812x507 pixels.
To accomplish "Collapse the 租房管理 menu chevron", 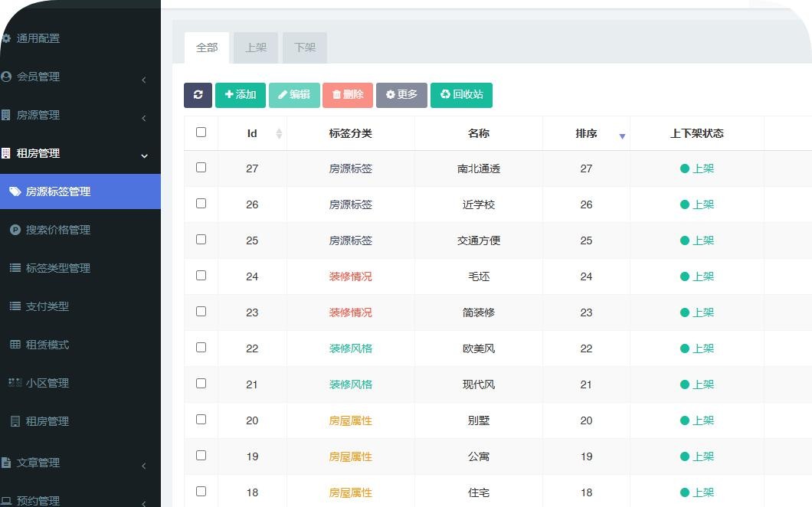I will point(144,155).
